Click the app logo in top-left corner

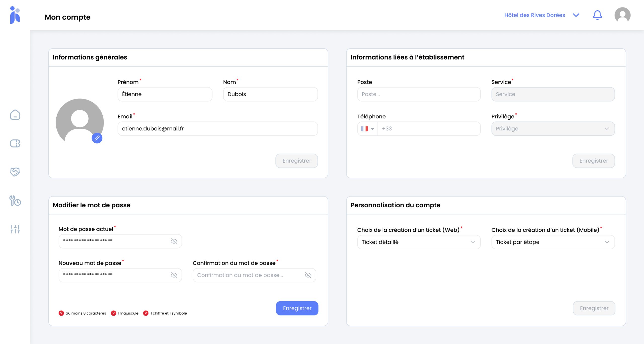[x=15, y=15]
